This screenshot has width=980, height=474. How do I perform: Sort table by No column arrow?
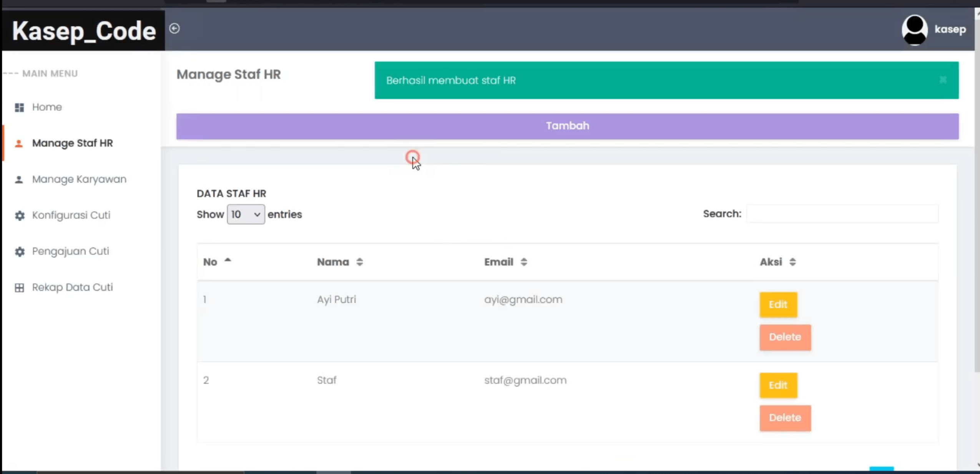228,260
